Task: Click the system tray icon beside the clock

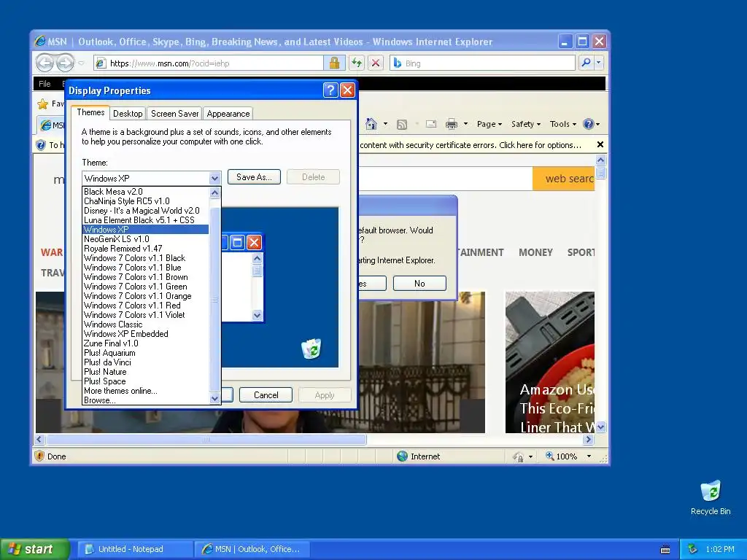Action: (693, 549)
